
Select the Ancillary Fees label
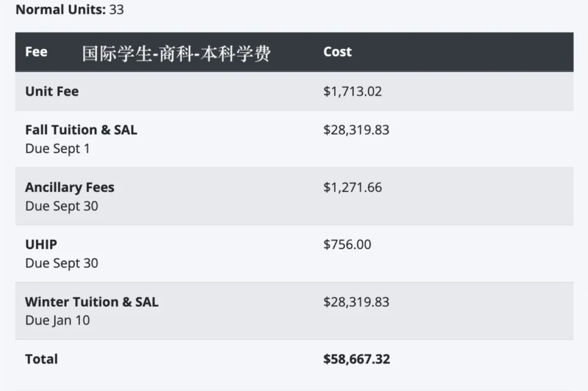click(x=70, y=187)
